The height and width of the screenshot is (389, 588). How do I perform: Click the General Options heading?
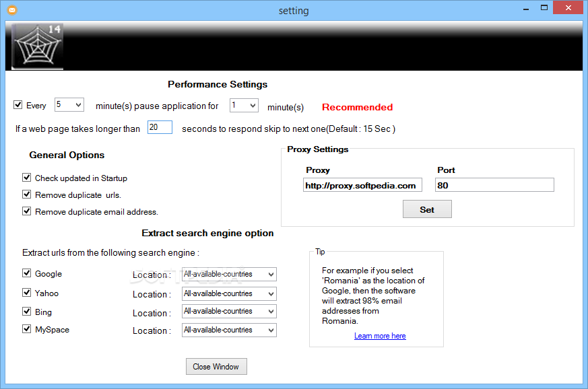67,155
